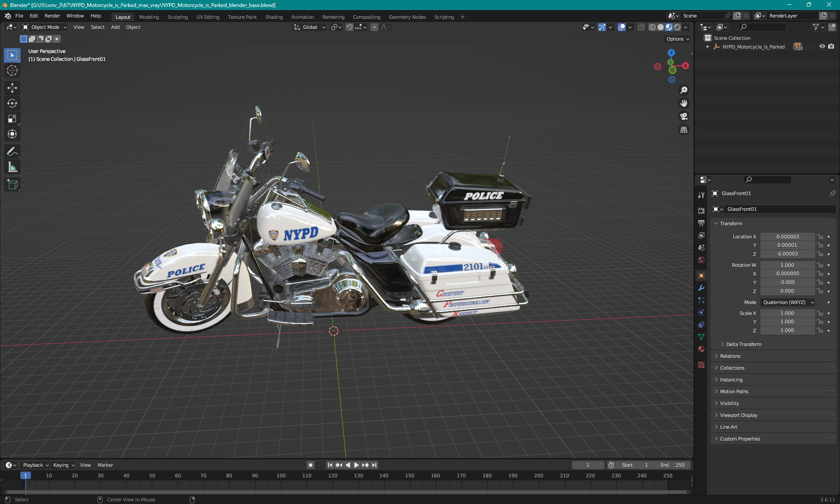This screenshot has width=840, height=504.
Task: Open the viewport Options dropdown
Action: (678, 39)
